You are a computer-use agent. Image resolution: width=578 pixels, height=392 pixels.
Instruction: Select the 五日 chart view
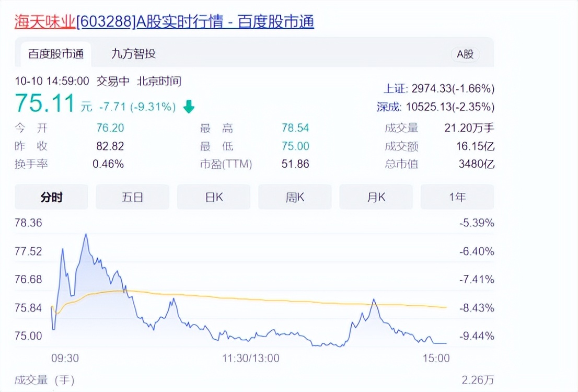pos(132,197)
